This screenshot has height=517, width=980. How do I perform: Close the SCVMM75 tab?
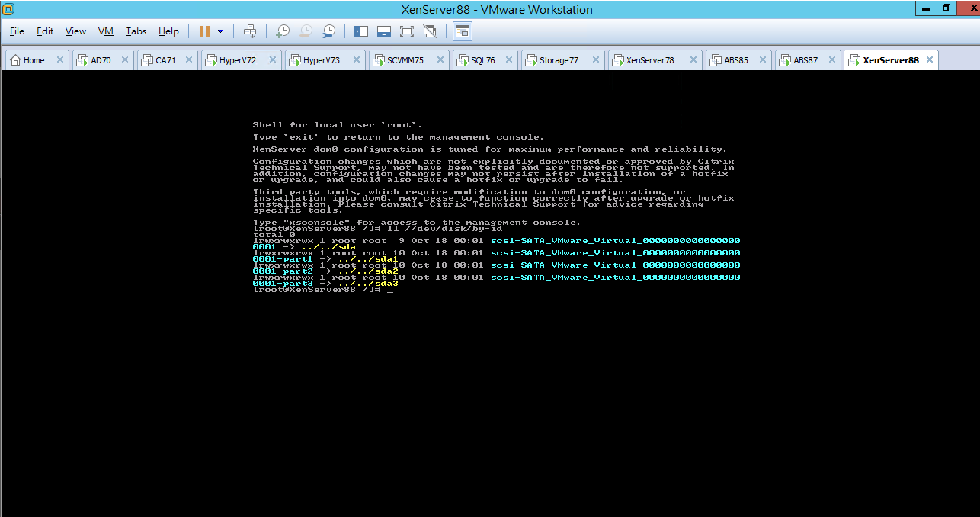440,60
